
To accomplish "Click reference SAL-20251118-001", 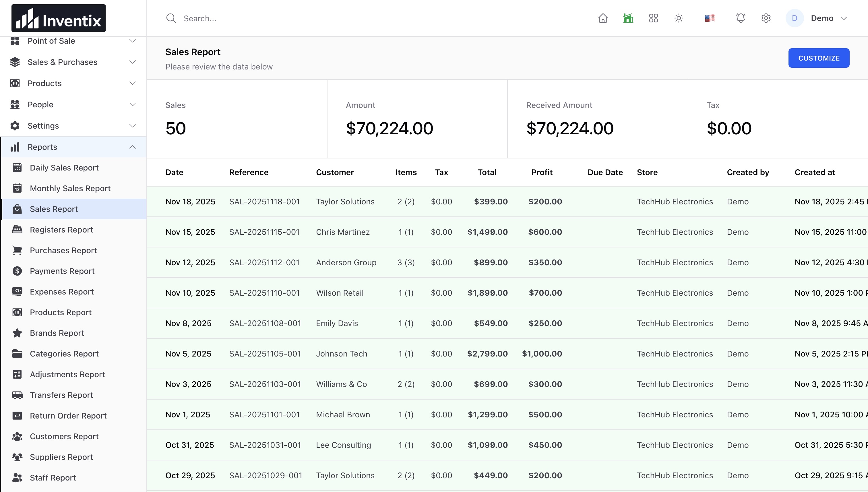I will coord(265,202).
